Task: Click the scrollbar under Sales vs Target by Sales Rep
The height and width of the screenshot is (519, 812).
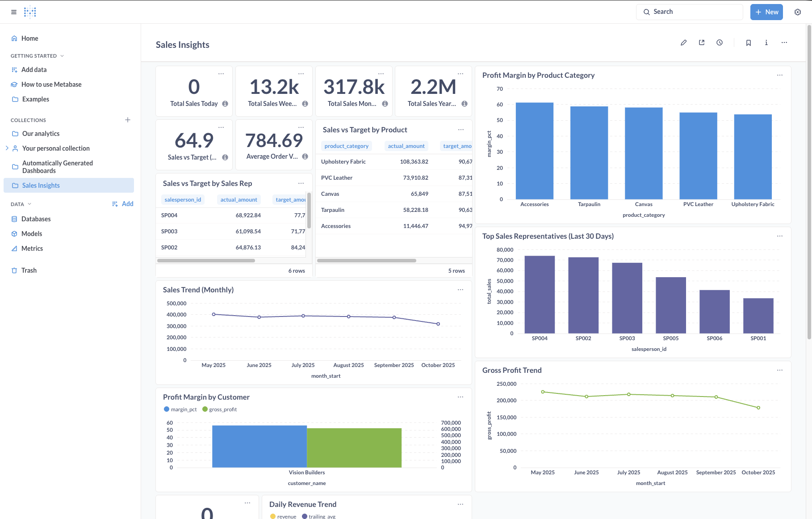Action: tap(205, 260)
